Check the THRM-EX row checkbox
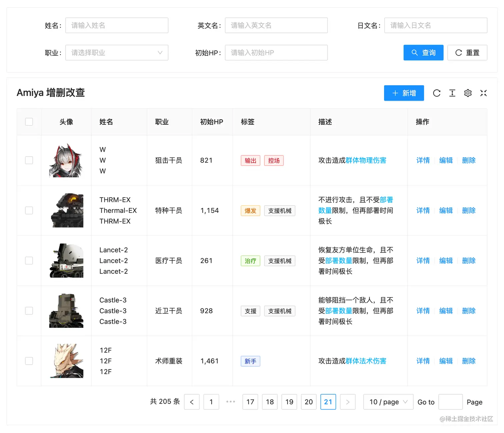Screen dimensions: 504x433 29,211
